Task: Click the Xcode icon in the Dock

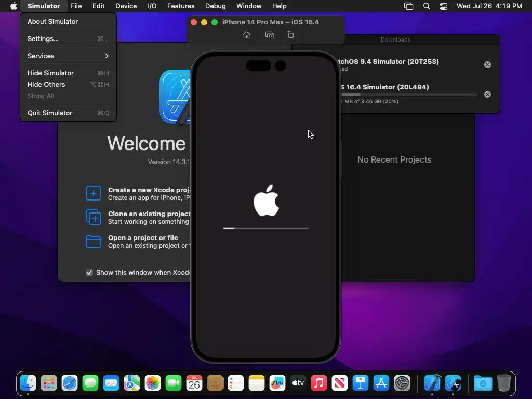Action: [432, 383]
